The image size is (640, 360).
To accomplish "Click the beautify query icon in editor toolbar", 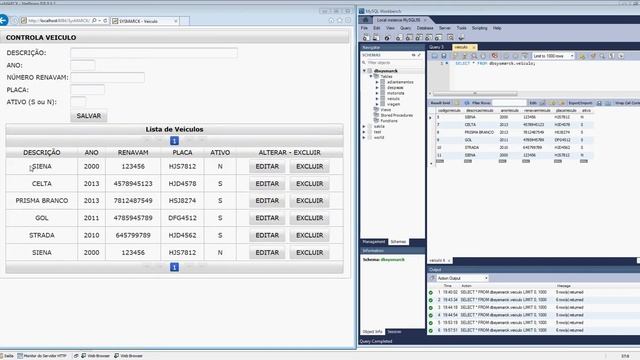I will 593,56.
